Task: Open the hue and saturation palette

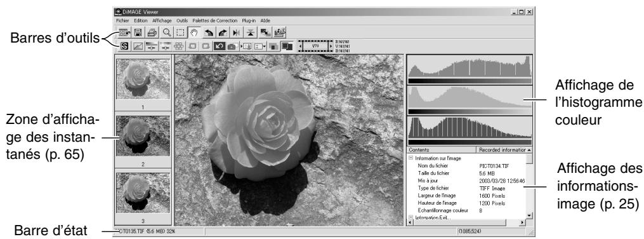Action: 166,46
